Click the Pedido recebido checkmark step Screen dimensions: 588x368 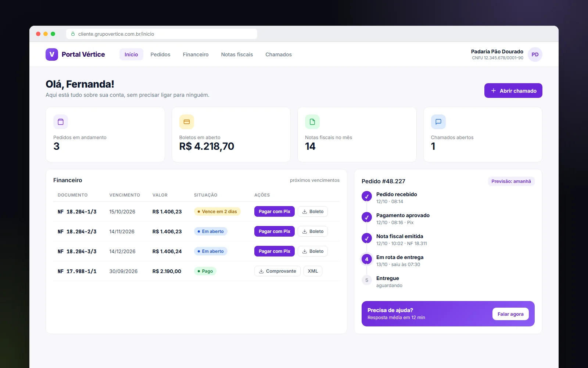pyautogui.click(x=367, y=196)
